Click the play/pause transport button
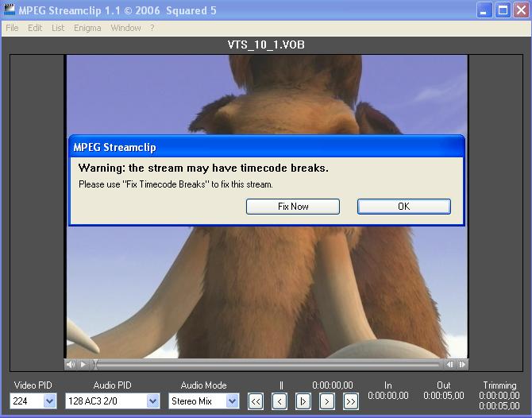Viewport: 532px width, 418px height. (303, 401)
